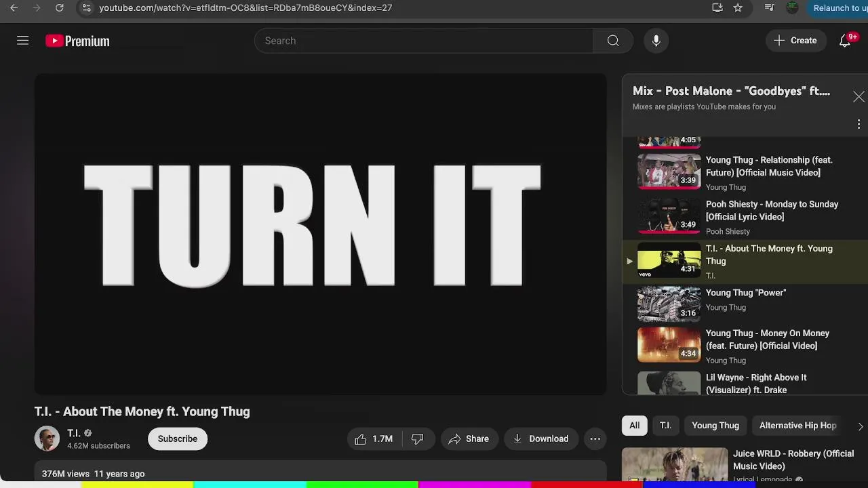Image resolution: width=868 pixels, height=488 pixels.
Task: Play Pooh Shiesty Monday to Sunday thumbnail
Action: (669, 216)
